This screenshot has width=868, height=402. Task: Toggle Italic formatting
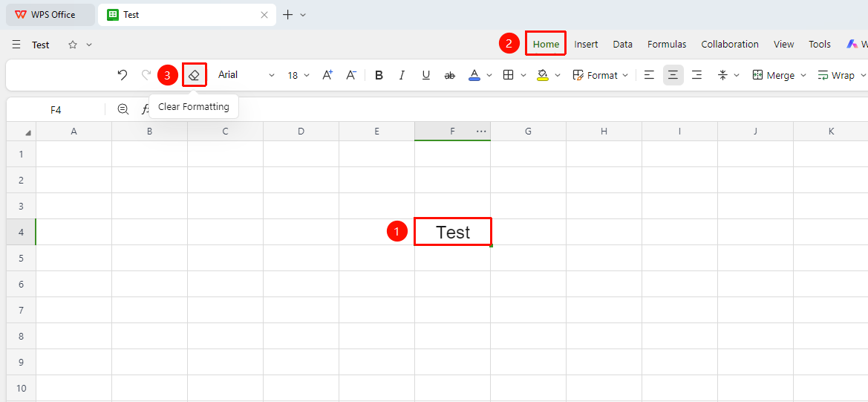[x=402, y=75]
